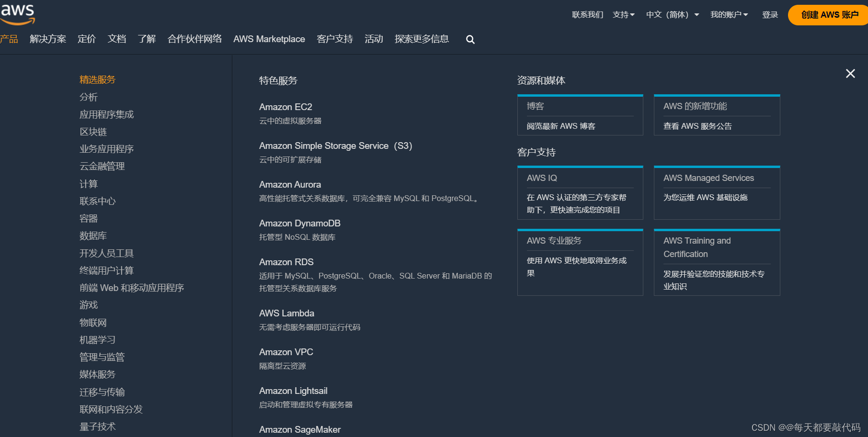Open the 定价 menu item

click(87, 39)
